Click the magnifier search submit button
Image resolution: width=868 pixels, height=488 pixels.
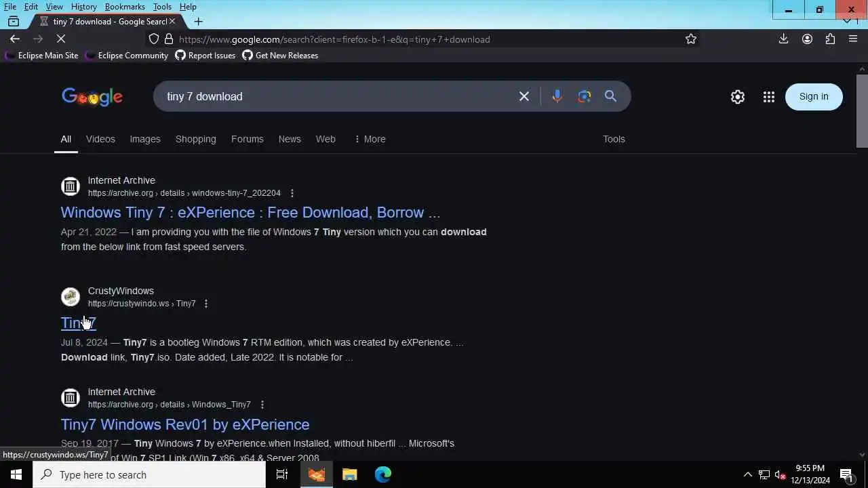(x=610, y=96)
